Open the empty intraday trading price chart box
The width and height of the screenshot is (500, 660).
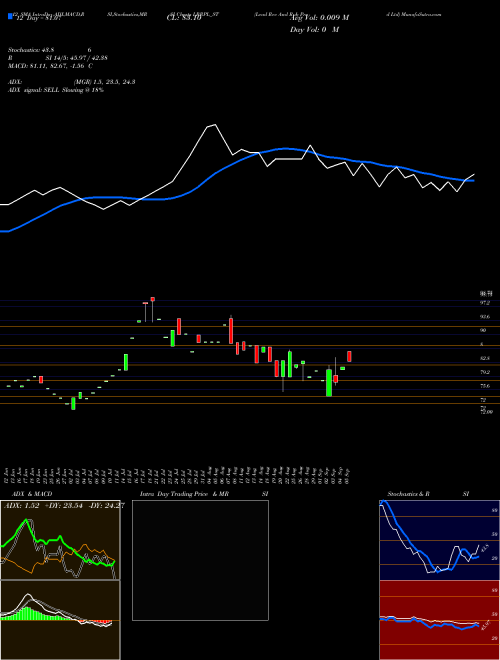point(200,560)
